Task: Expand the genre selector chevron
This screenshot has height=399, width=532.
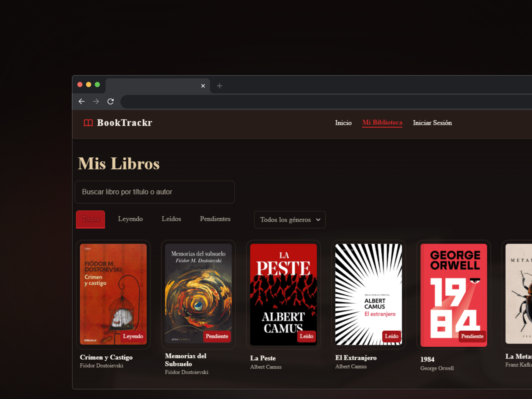Action: click(x=318, y=220)
